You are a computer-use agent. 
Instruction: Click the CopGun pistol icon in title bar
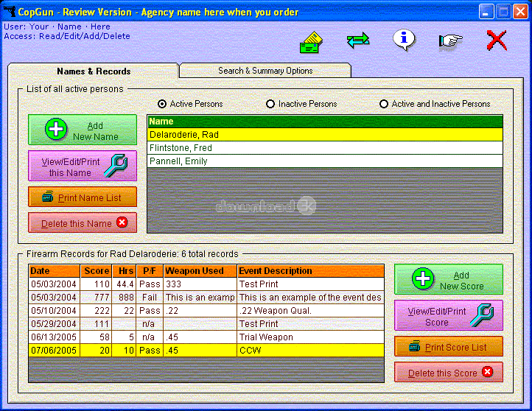[x=10, y=11]
